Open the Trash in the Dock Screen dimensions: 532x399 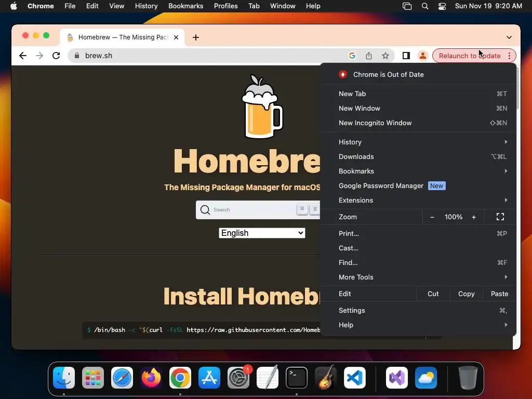468,378
